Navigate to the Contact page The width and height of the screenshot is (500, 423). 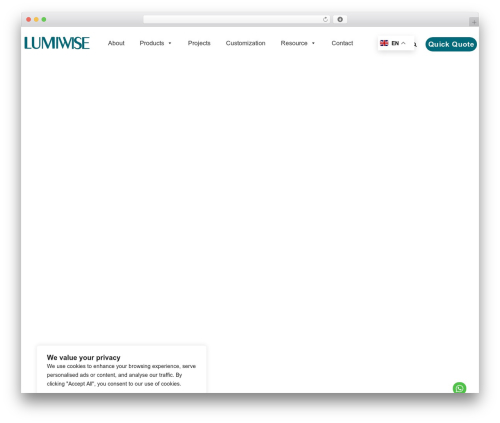tap(342, 43)
